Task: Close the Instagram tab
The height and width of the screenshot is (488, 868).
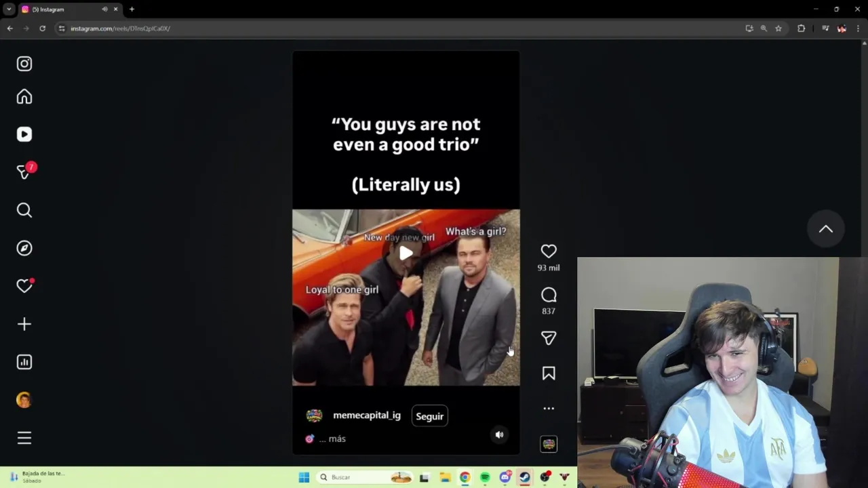Action: click(x=115, y=9)
